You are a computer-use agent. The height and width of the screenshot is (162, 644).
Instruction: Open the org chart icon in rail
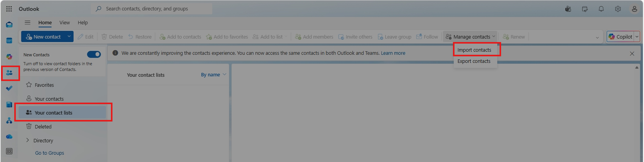point(9,120)
